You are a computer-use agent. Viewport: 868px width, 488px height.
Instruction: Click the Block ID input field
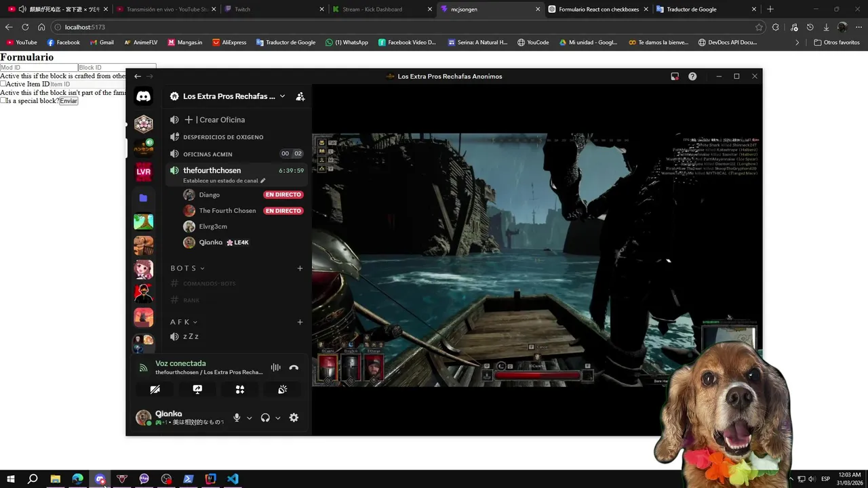[117, 68]
